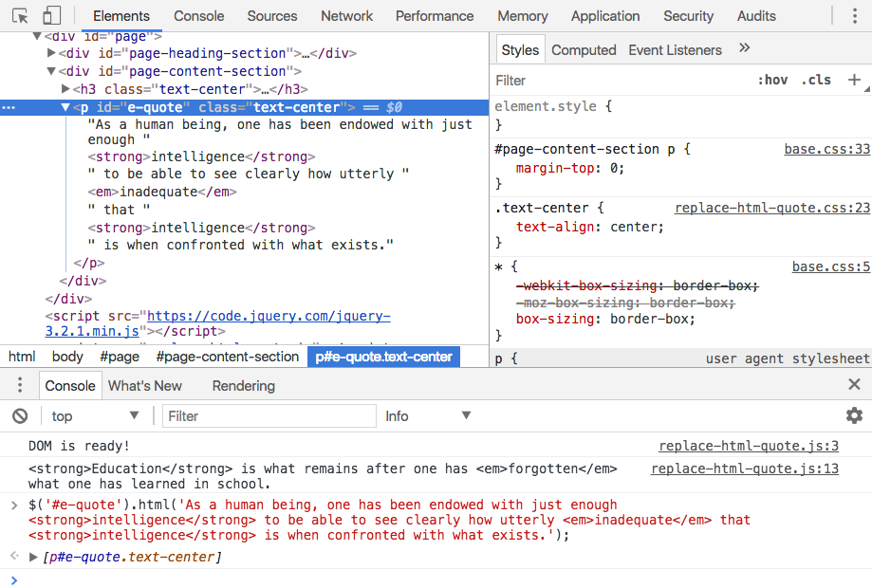Select p#e-quote.text-center breadcrumb item
The height and width of the screenshot is (588, 872).
tap(383, 357)
